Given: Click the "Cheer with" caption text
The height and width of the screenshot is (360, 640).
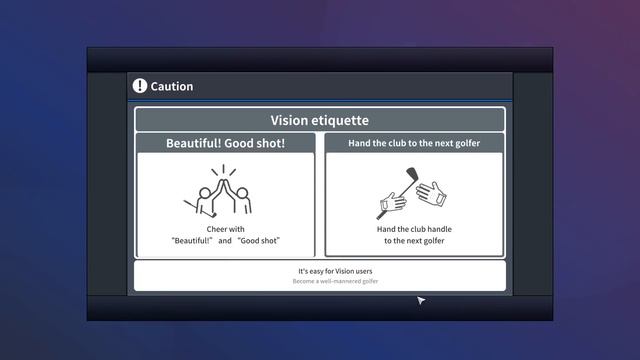Looking at the screenshot, I should click(x=225, y=229).
